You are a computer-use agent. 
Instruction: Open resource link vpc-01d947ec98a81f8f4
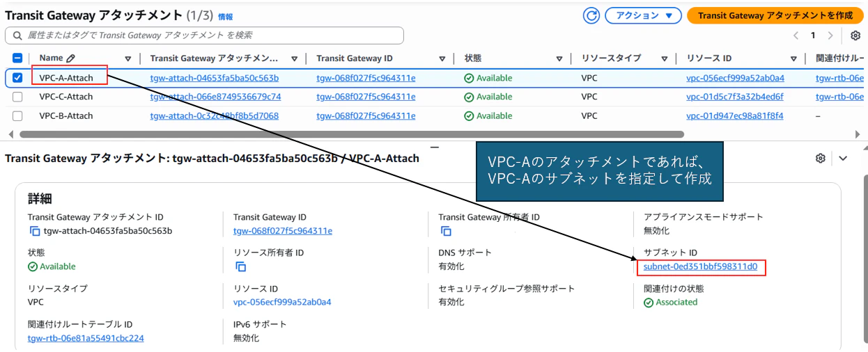[735, 115]
